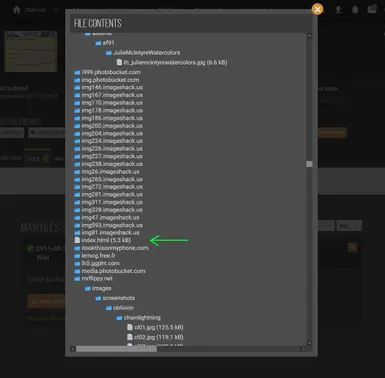Click the i999.photobucket.com folder icon
Viewport: 385px width, 378px height.
pyautogui.click(x=77, y=72)
